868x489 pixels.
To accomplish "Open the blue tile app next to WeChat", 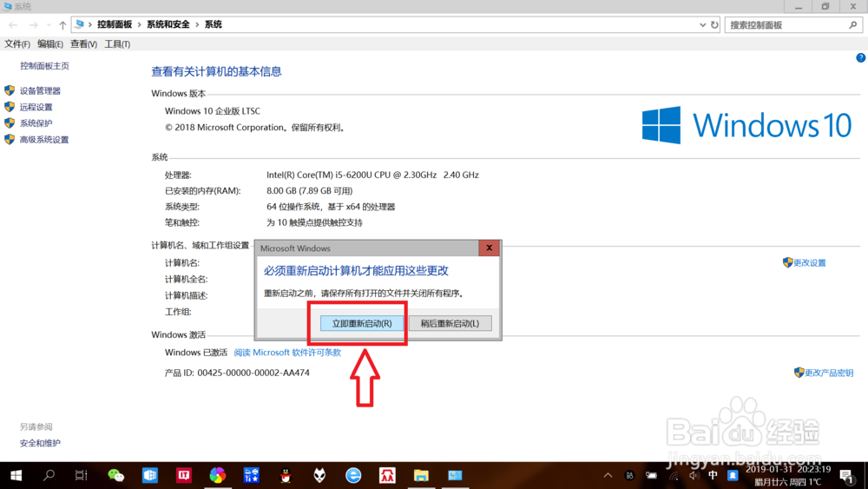I will coord(150,475).
